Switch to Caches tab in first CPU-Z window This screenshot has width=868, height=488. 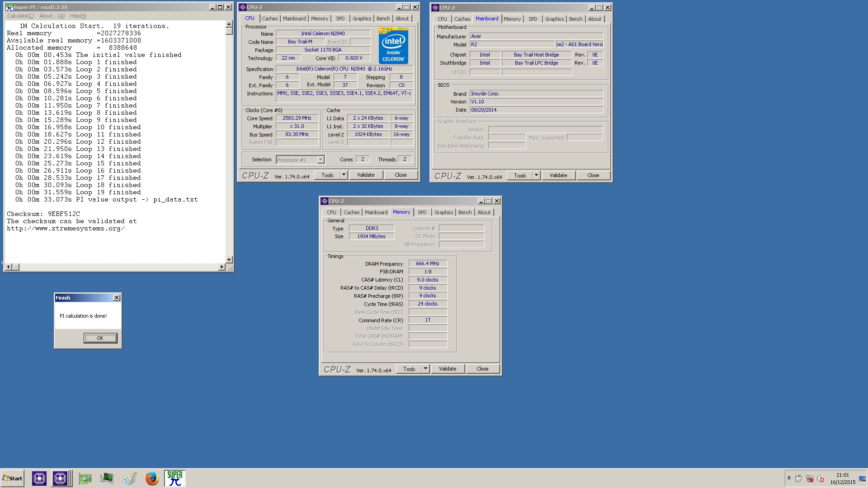(x=270, y=19)
